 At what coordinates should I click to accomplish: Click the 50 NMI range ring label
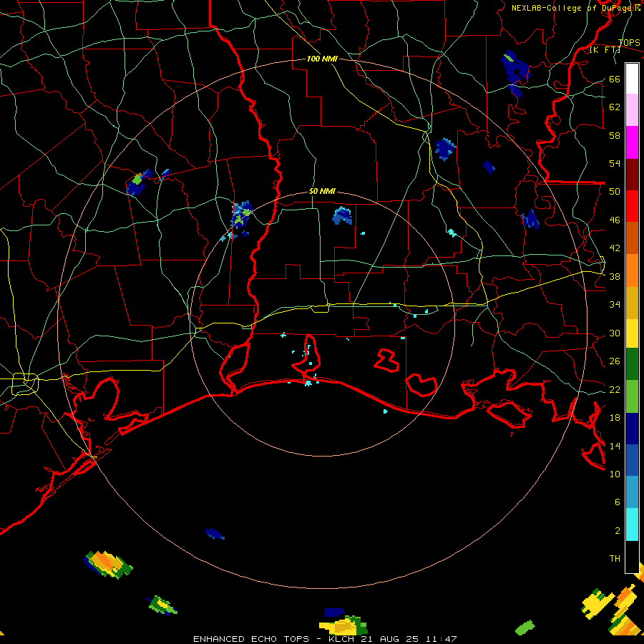click(x=322, y=191)
